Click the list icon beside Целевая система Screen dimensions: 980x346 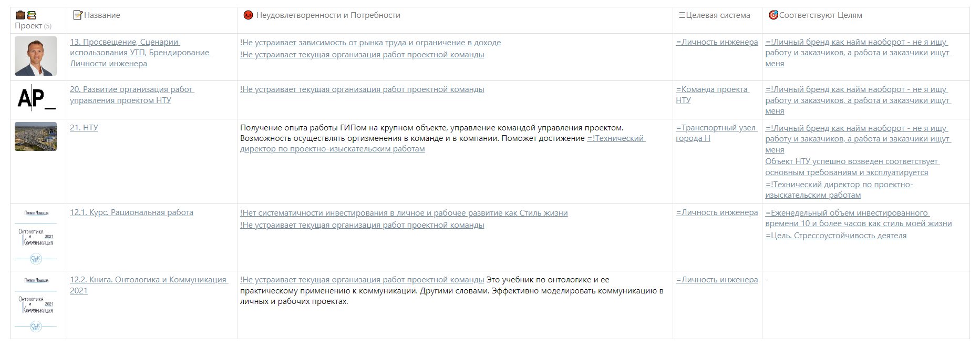click(682, 15)
